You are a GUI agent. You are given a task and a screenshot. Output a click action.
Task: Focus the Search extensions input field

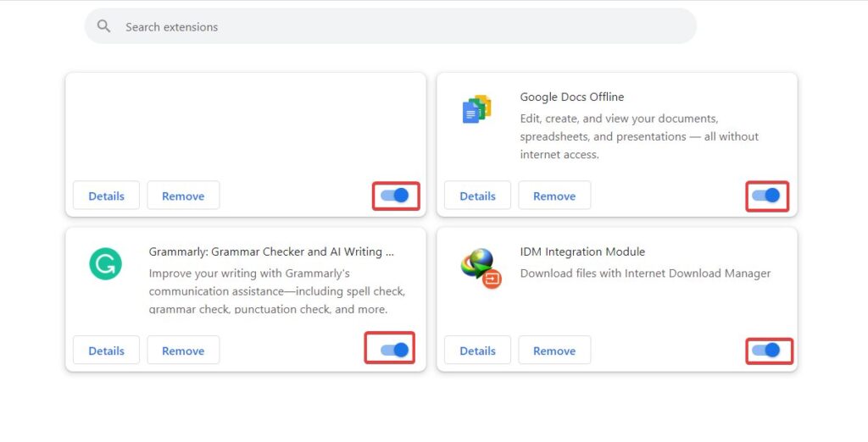pos(398,27)
